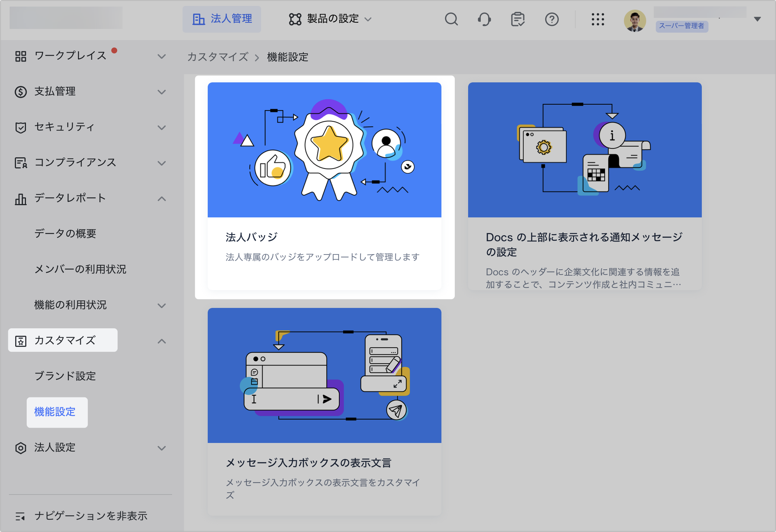This screenshot has height=532, width=776.
Task: Open メンバーの利用状況 page
Action: [80, 269]
